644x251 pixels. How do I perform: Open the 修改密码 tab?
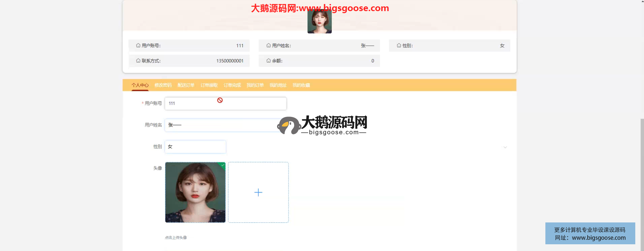click(x=163, y=85)
